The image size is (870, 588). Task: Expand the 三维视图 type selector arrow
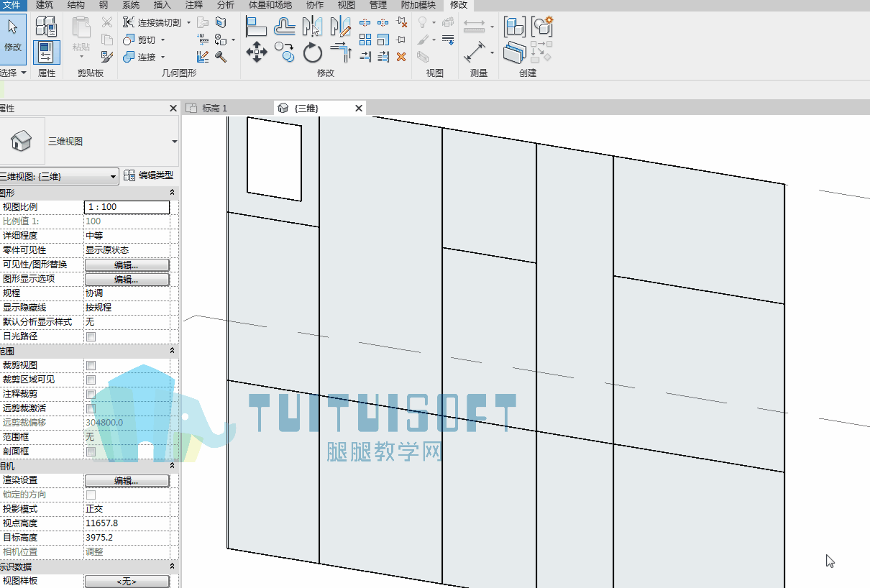[x=175, y=142]
